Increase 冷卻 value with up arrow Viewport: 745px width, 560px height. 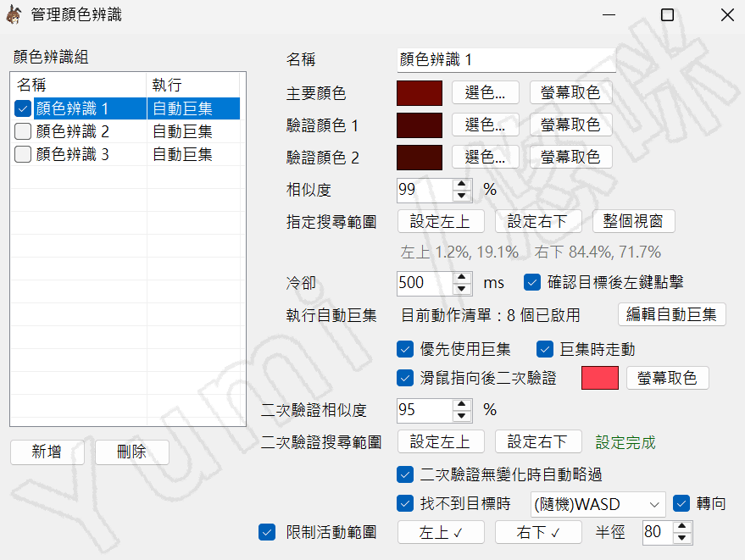pos(462,277)
